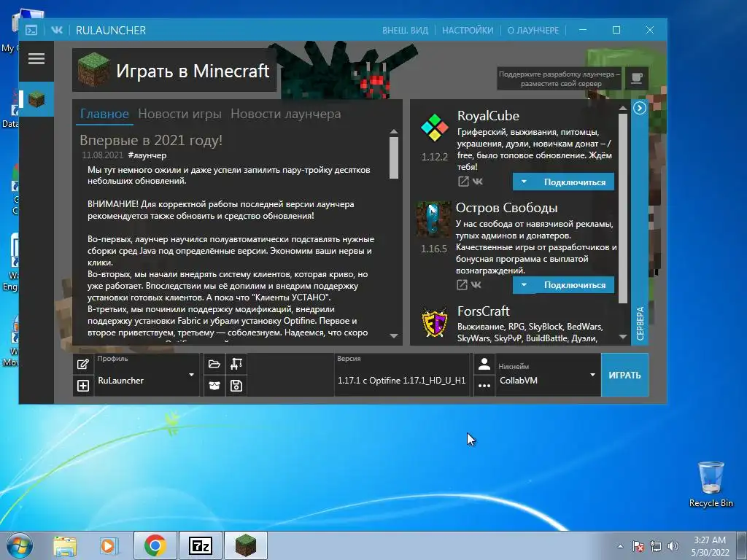This screenshot has width=747, height=560.
Task: Click the news panel scrollbar thumb
Action: [393, 157]
